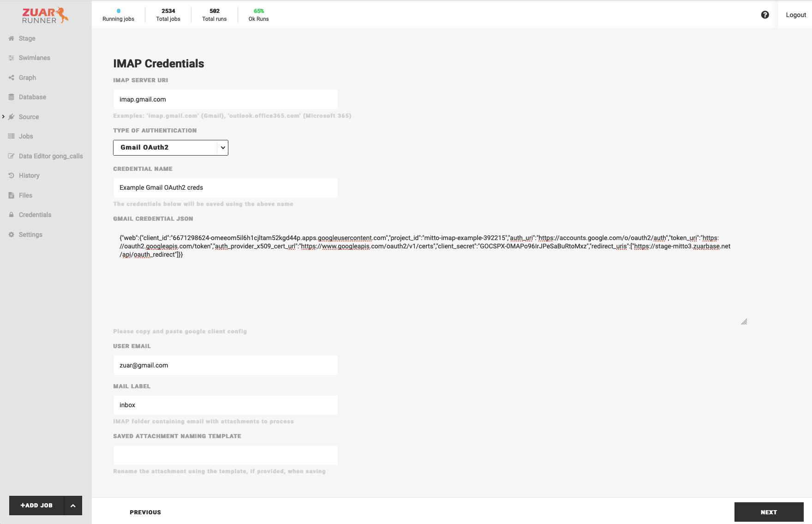Open the Jobs menu item
812x524 pixels.
pyautogui.click(x=26, y=136)
